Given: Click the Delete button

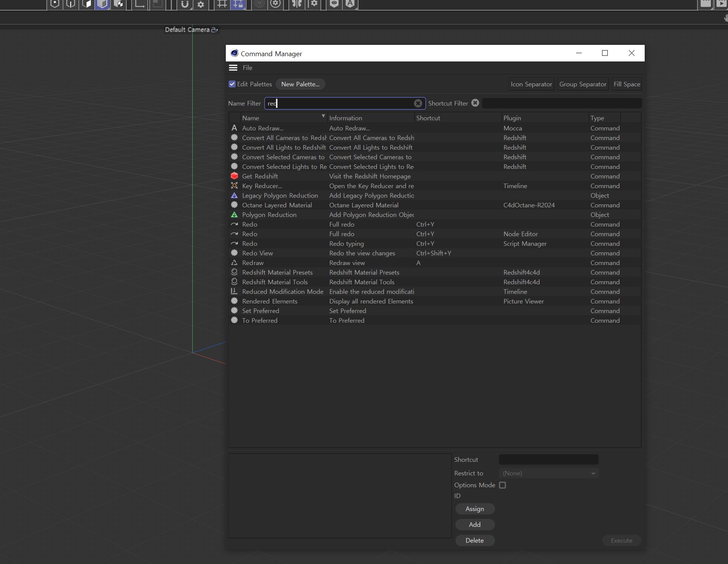Looking at the screenshot, I should coord(475,541).
